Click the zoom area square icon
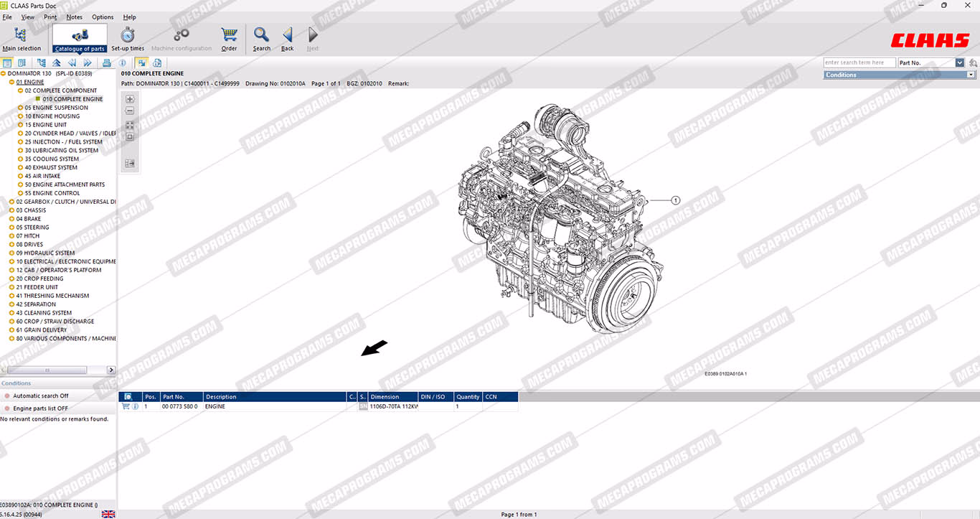The height and width of the screenshot is (519, 980). click(130, 136)
